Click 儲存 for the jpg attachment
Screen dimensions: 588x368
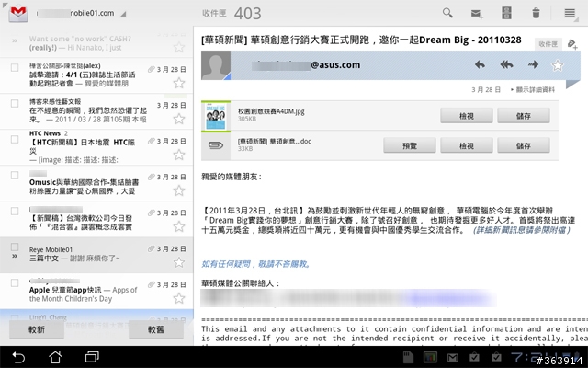pos(524,116)
